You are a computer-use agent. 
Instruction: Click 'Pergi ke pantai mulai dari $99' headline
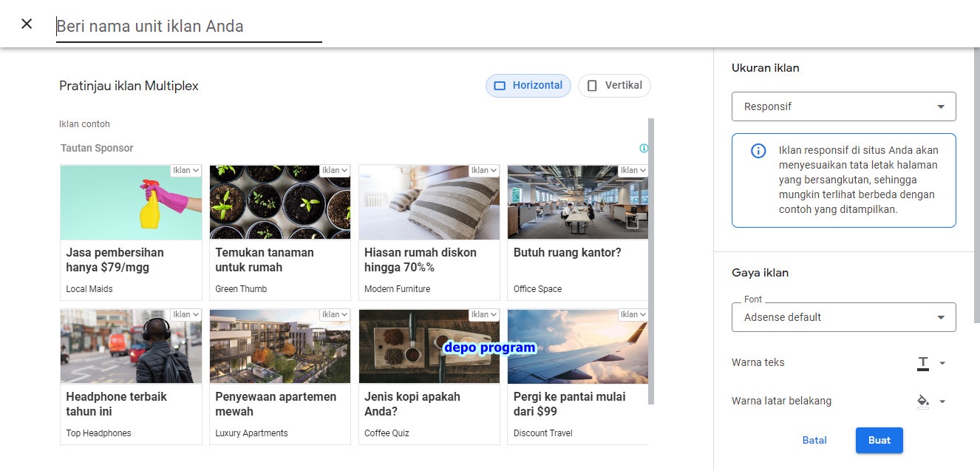(570, 404)
